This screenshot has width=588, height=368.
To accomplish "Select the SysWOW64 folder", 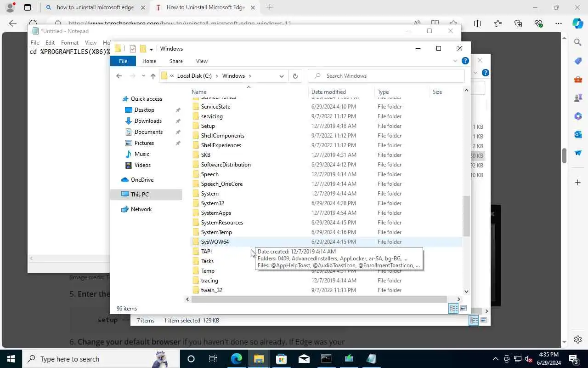I will pos(215,242).
